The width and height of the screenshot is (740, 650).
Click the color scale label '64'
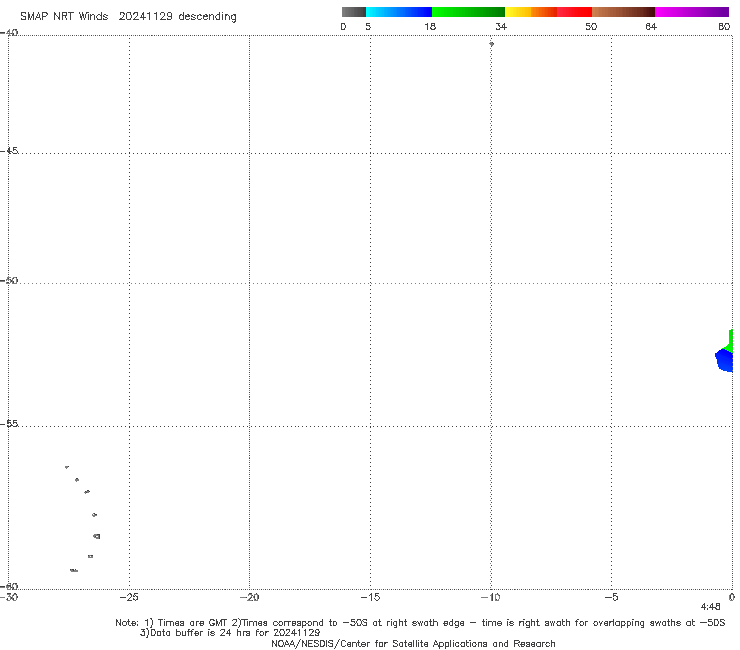pos(651,26)
